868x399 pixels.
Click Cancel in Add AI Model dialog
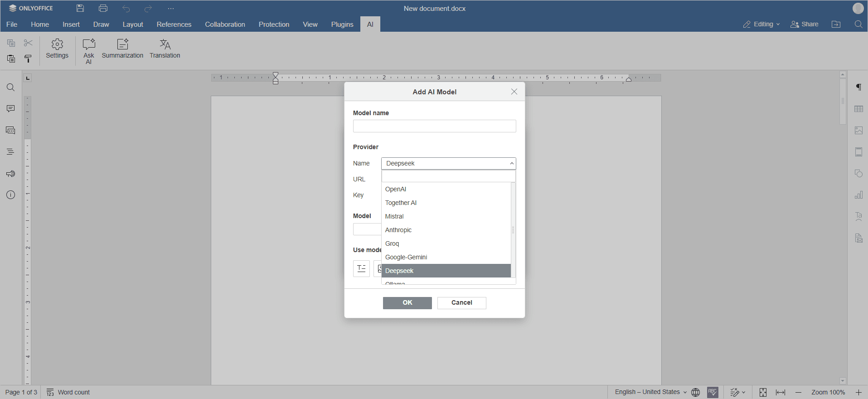point(461,303)
